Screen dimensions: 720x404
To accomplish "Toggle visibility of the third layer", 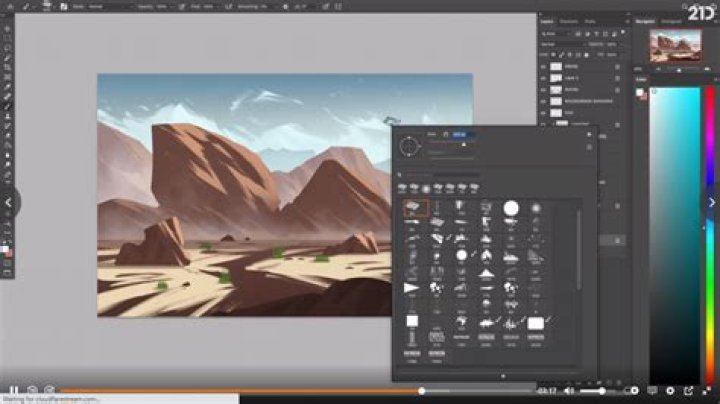I will click(x=544, y=90).
